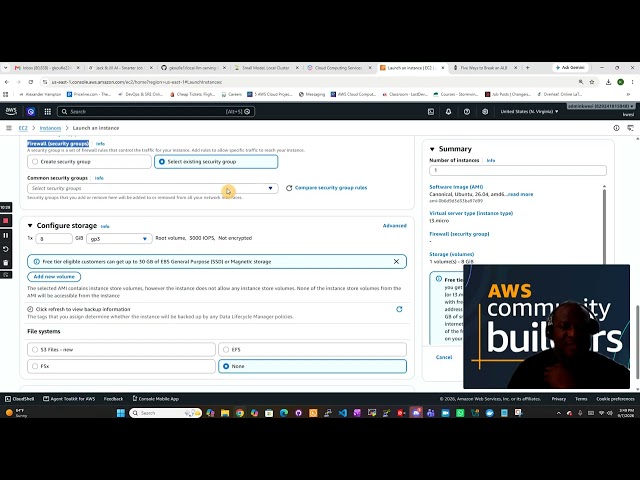
Task: Switch to the Five Ways to Break an ALB tab
Action: [x=484, y=68]
